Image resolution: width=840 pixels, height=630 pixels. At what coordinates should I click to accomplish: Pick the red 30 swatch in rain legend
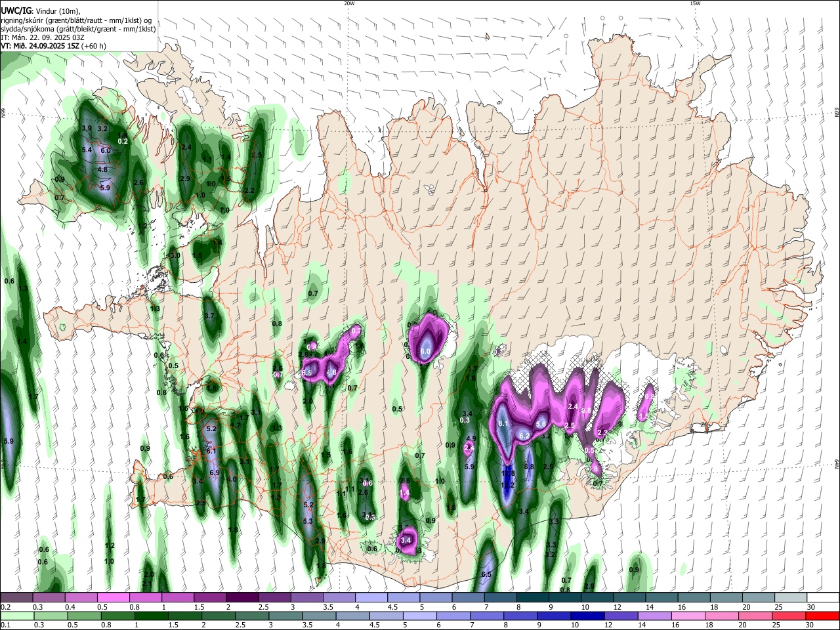pos(822,616)
